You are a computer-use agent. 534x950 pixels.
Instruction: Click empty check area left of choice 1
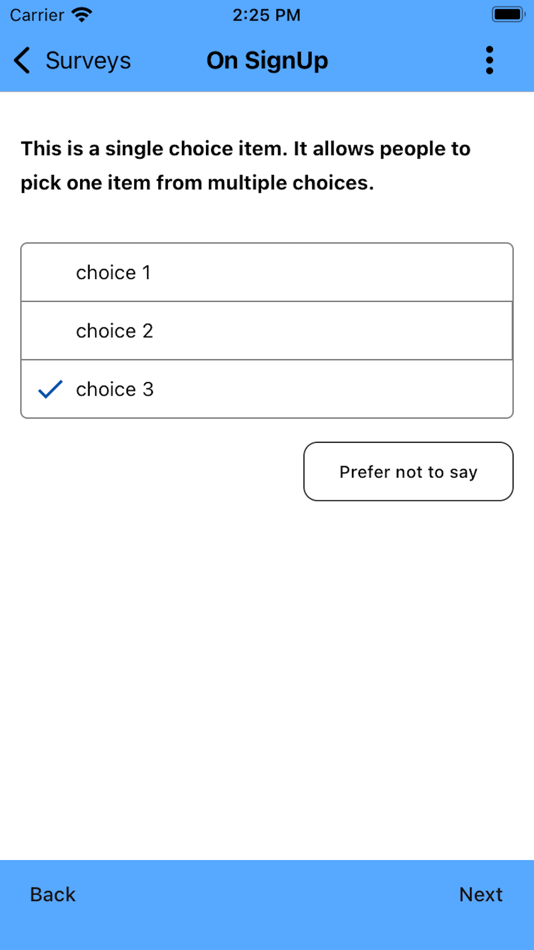50,273
